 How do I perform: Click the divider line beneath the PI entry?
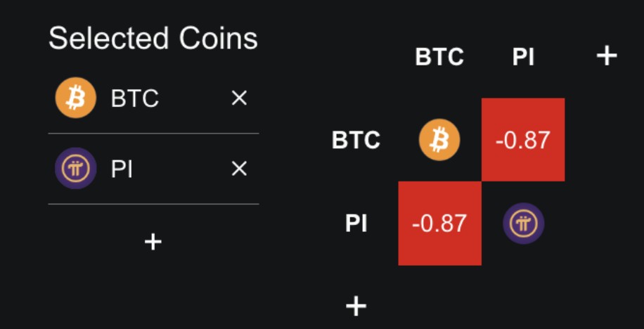[x=153, y=204]
